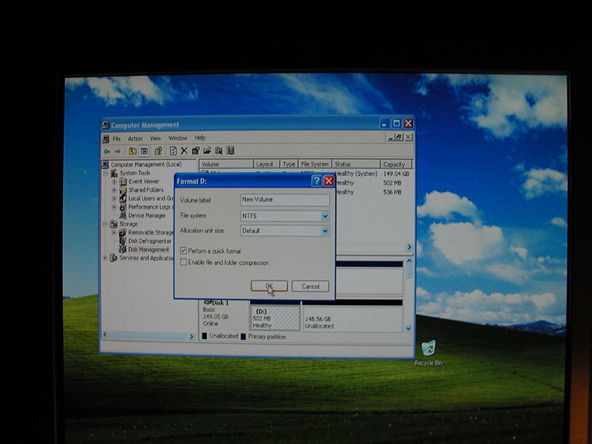Screen dimensions: 592x444
Task: Expand the Services and Applications node
Action: click(105, 258)
